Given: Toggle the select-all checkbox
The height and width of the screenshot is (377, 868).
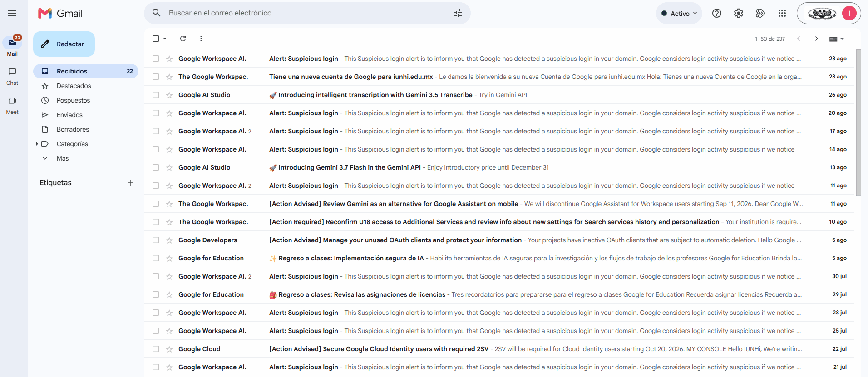Looking at the screenshot, I should 156,39.
